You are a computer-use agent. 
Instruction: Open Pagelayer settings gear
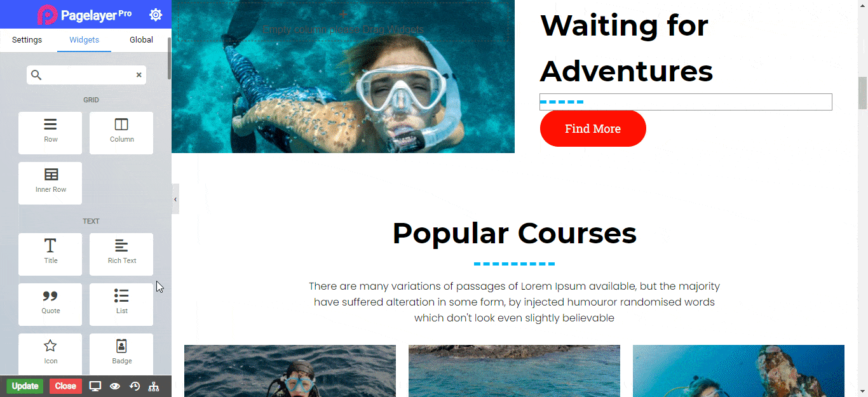[156, 15]
